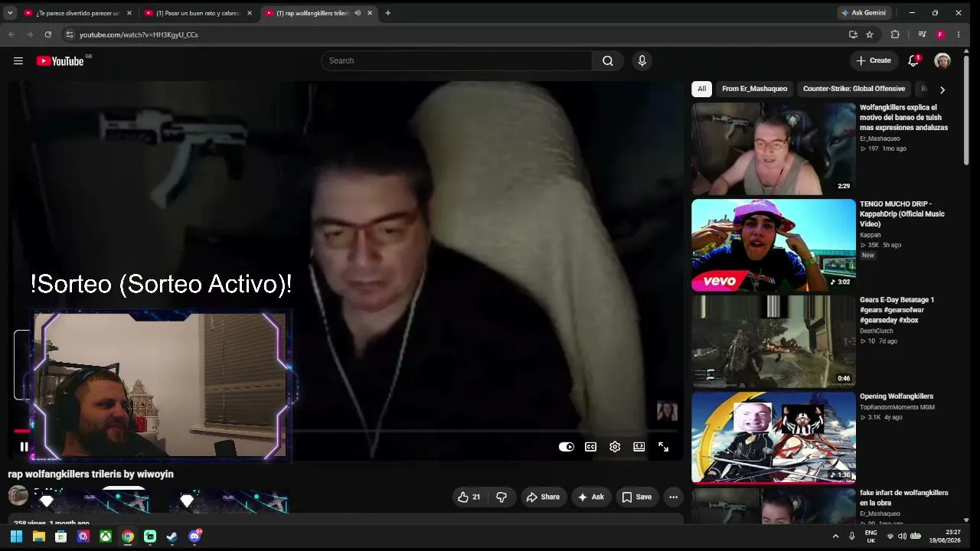The width and height of the screenshot is (980, 551).
Task: Go back to the previous page
Action: click(11, 34)
